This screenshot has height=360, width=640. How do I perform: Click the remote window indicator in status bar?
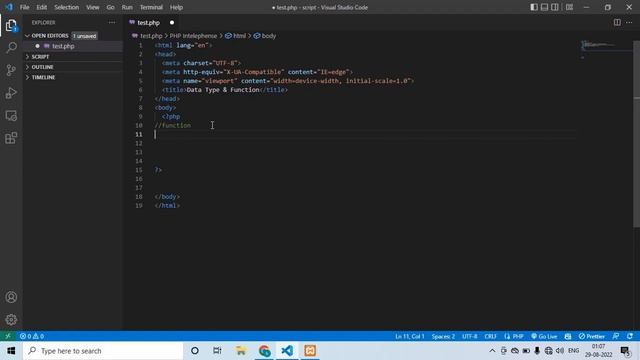[x=8, y=336]
